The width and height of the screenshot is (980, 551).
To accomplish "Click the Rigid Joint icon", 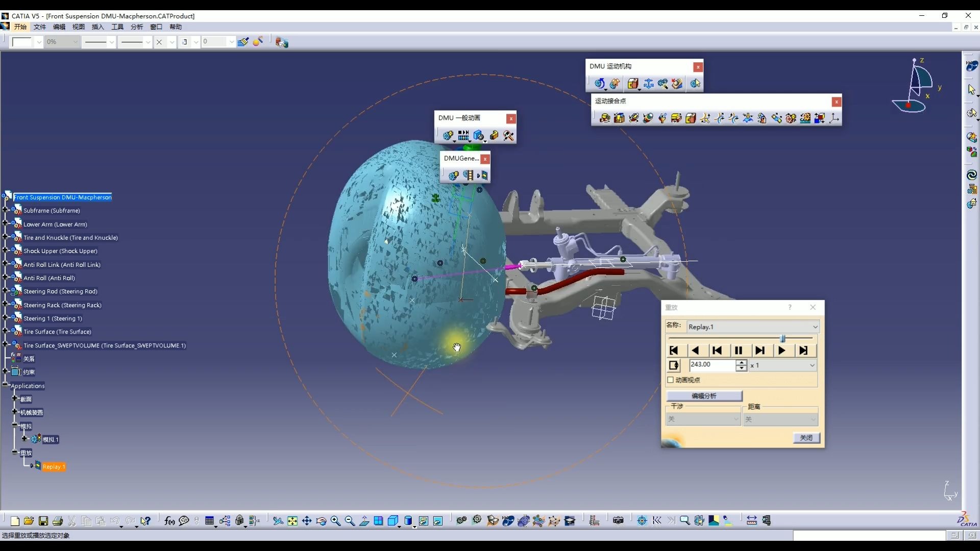I will [x=691, y=118].
